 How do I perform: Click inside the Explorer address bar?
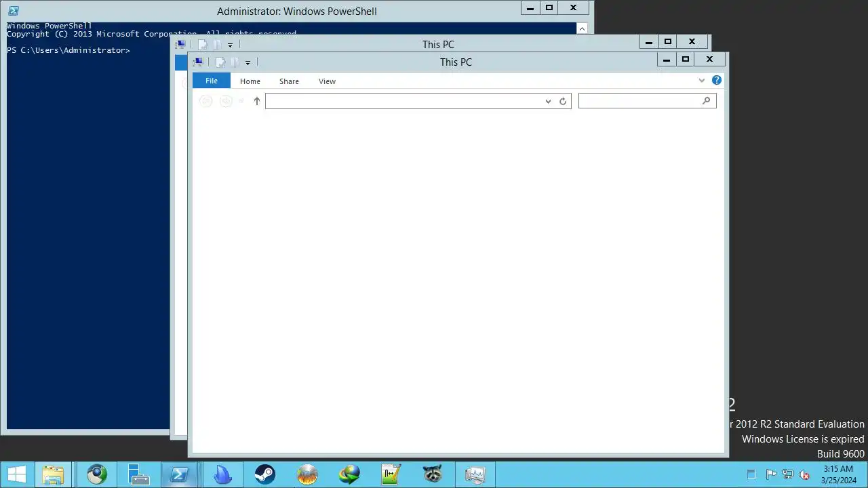pos(404,101)
